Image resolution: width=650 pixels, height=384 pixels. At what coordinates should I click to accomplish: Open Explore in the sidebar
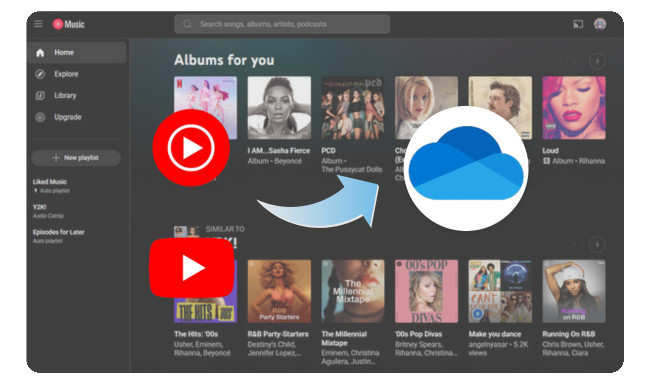pos(77,74)
